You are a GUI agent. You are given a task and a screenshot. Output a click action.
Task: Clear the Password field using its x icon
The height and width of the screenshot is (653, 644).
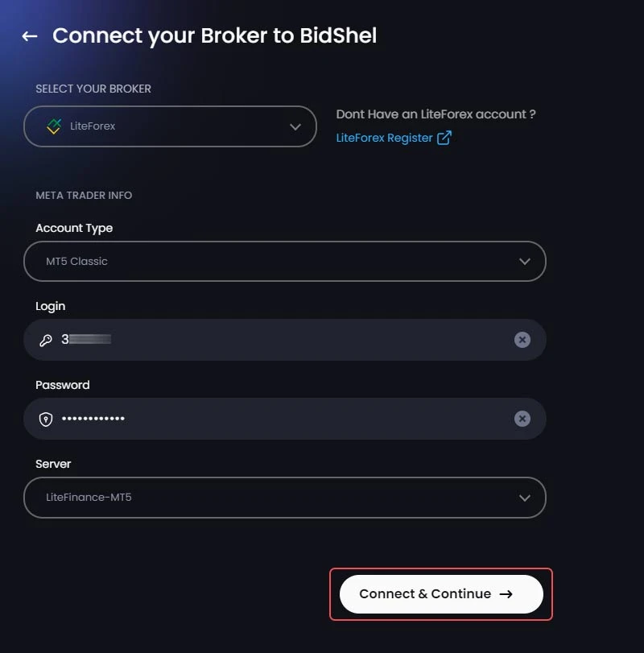click(x=522, y=419)
